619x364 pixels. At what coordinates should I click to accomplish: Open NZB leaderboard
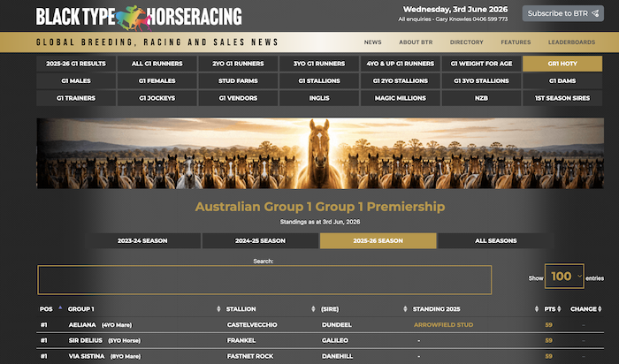tap(481, 98)
